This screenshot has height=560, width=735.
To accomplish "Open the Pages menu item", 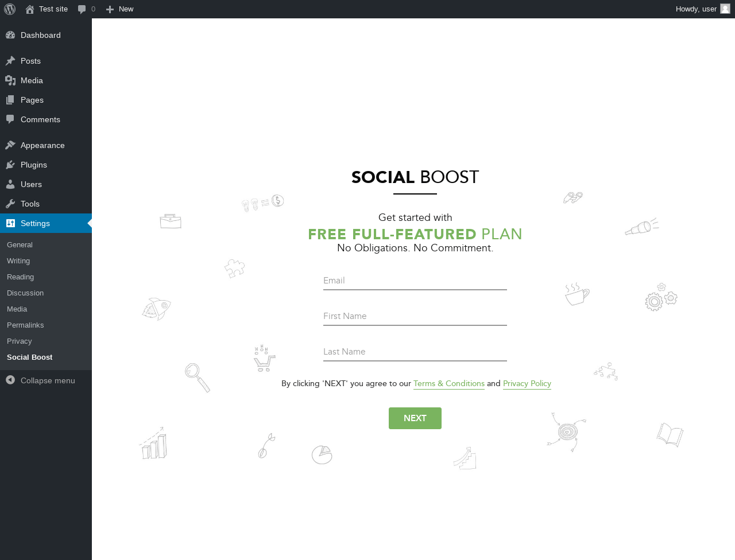I will 46,100.
